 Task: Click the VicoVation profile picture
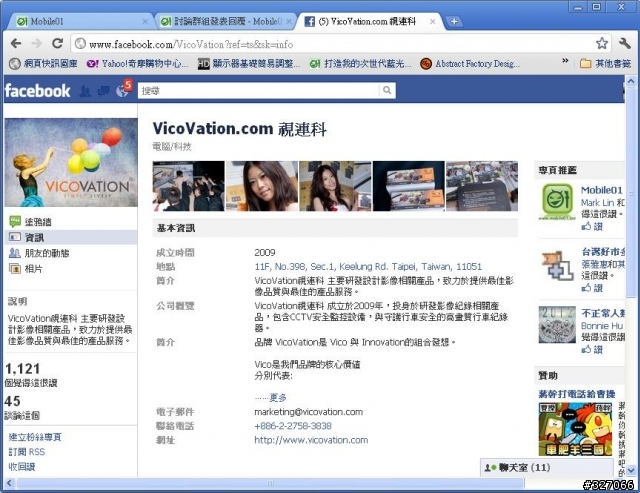pyautogui.click(x=71, y=162)
